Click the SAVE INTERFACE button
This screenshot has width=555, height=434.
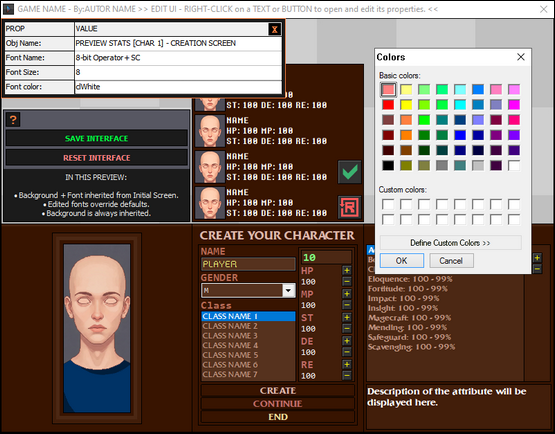97,138
